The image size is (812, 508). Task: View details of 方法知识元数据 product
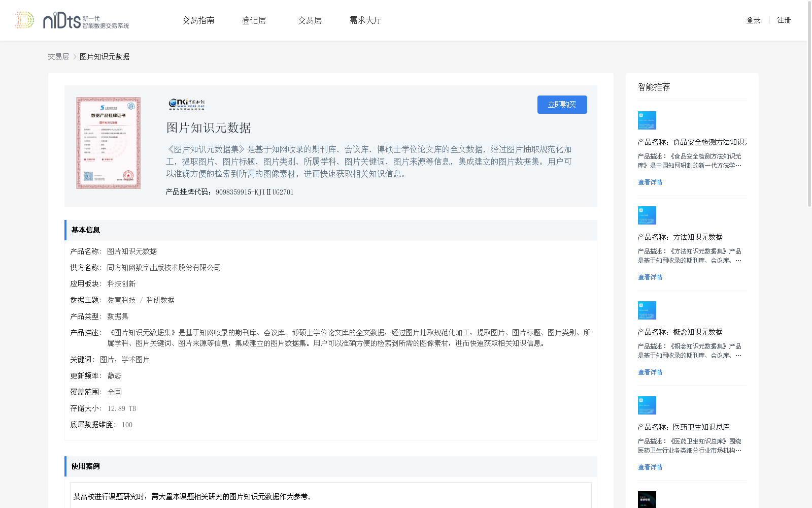coord(650,277)
